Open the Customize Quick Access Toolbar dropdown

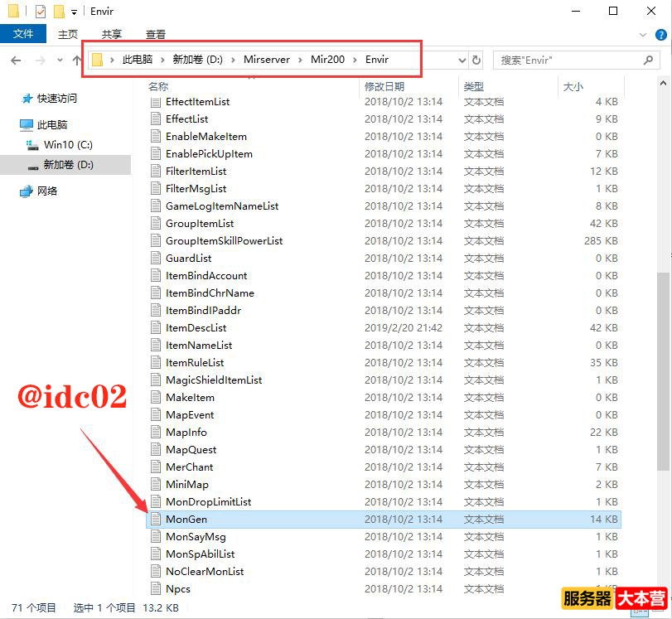point(74,12)
